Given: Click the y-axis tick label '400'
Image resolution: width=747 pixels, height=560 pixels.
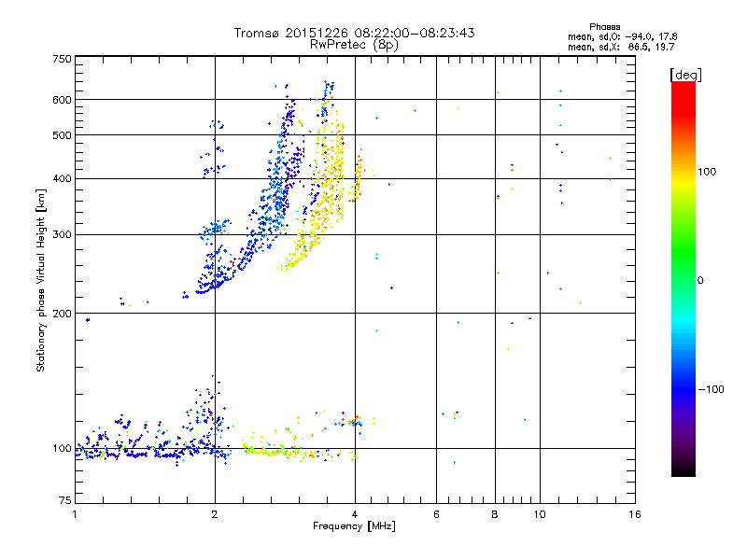Looking at the screenshot, I should [x=62, y=179].
